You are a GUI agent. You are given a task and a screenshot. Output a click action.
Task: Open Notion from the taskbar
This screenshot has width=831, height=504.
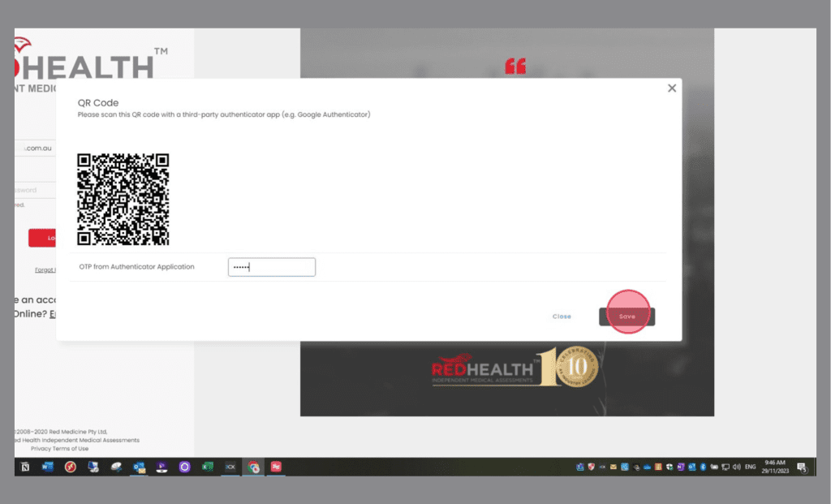click(24, 467)
